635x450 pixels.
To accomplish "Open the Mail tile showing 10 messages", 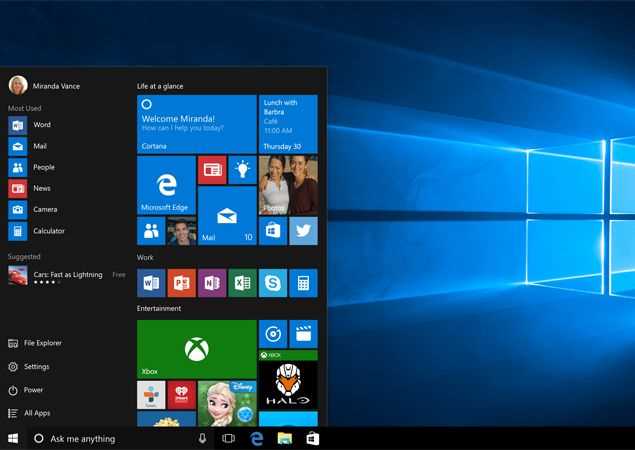I will coord(227,215).
